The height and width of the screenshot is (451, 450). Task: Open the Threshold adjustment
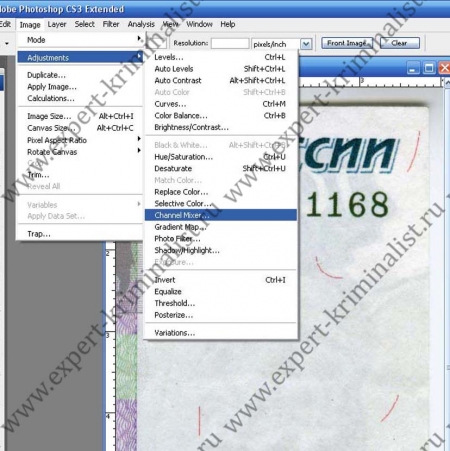click(220, 303)
